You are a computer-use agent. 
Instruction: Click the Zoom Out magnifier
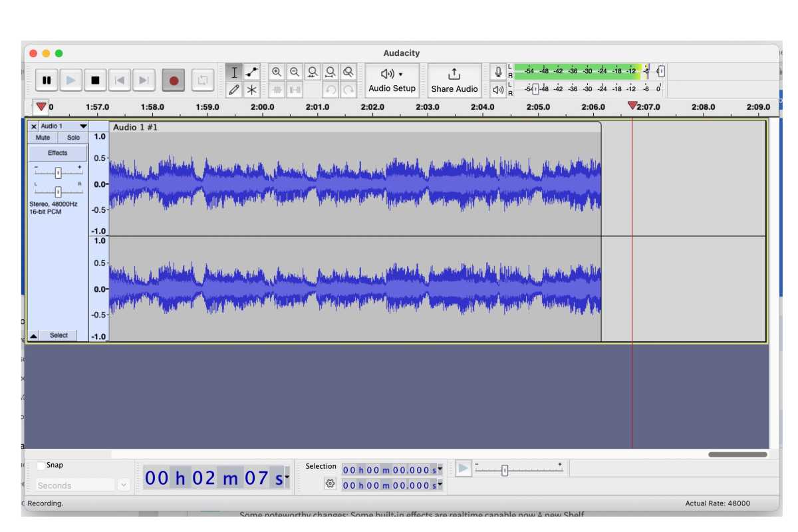click(294, 72)
